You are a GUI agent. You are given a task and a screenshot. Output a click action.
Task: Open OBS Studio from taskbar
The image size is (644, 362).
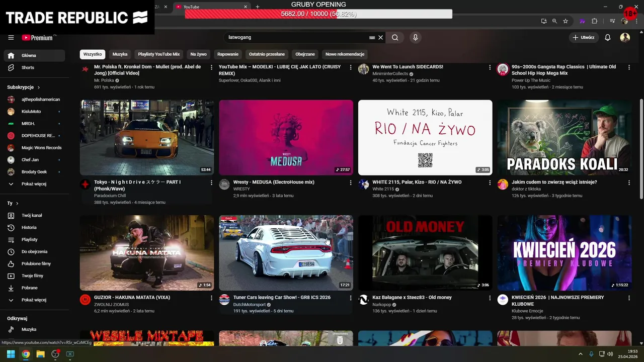55,354
